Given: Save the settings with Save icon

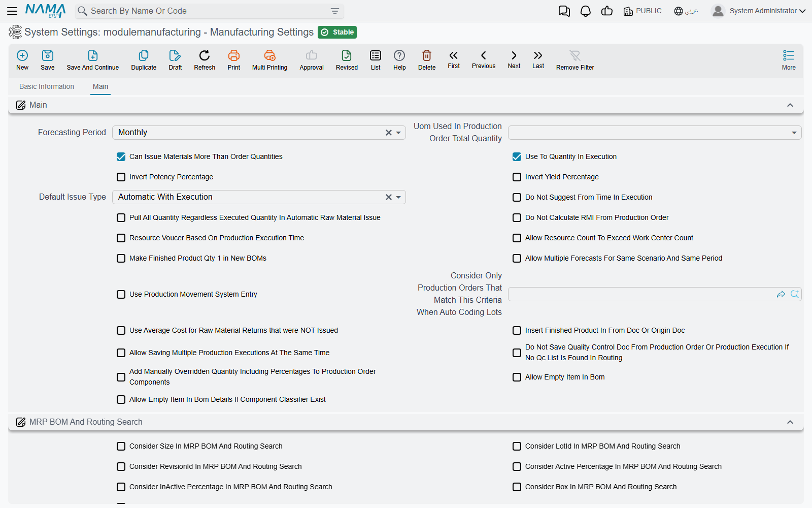Looking at the screenshot, I should pyautogui.click(x=48, y=55).
